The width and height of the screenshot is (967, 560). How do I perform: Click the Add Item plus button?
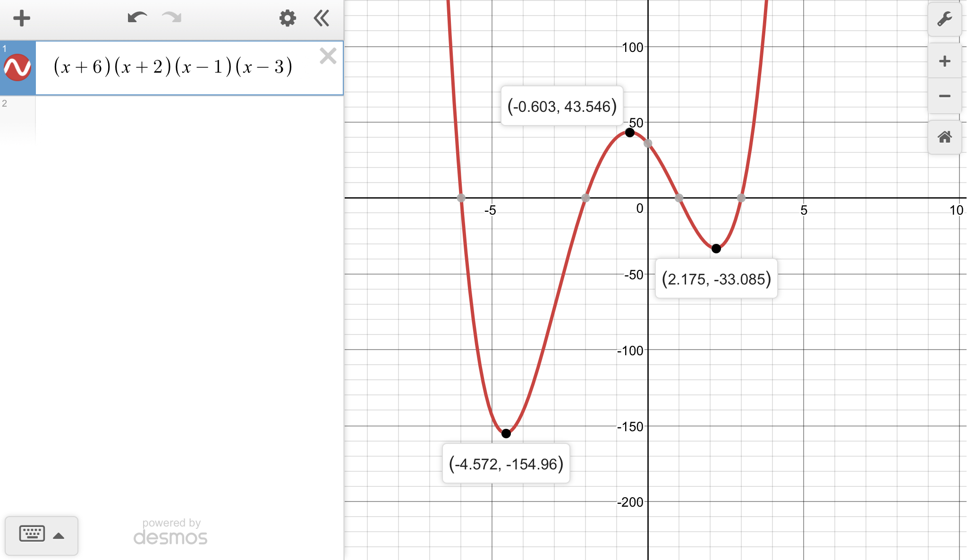click(x=22, y=19)
